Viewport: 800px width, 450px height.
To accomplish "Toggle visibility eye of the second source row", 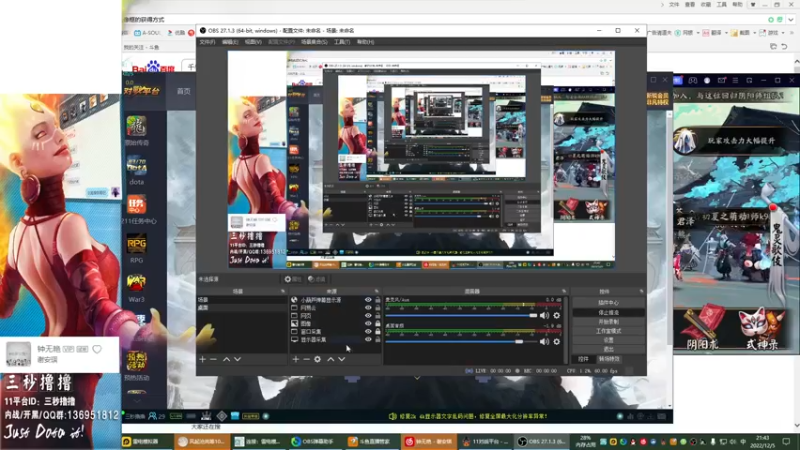I will 368,308.
